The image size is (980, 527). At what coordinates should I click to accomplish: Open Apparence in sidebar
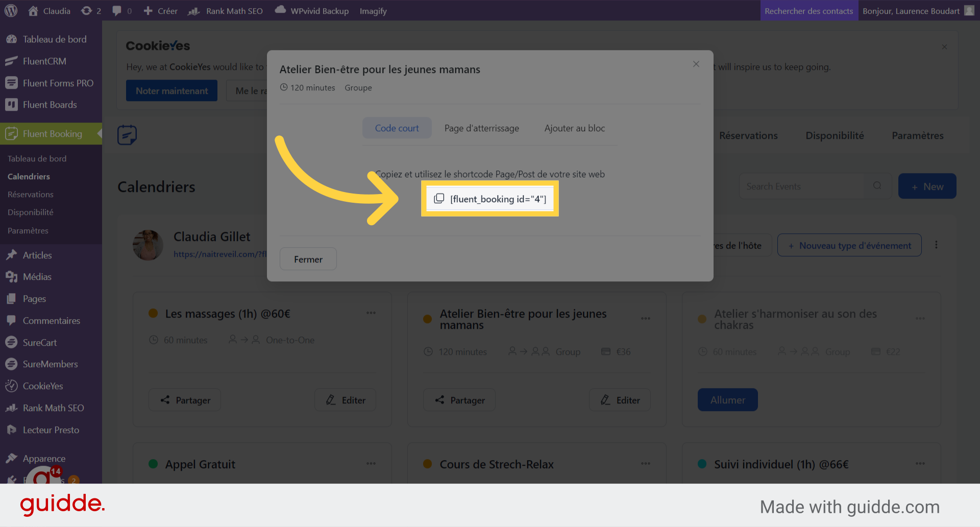pyautogui.click(x=51, y=459)
